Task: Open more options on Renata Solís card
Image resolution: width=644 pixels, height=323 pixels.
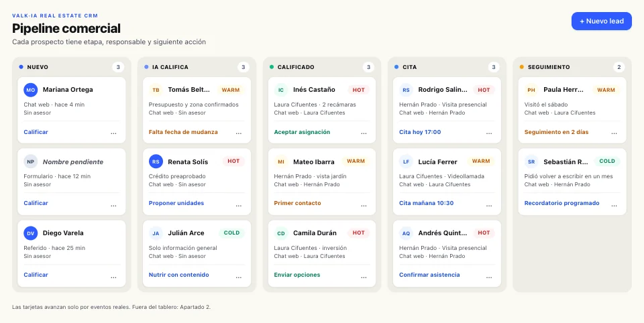Action: point(239,205)
